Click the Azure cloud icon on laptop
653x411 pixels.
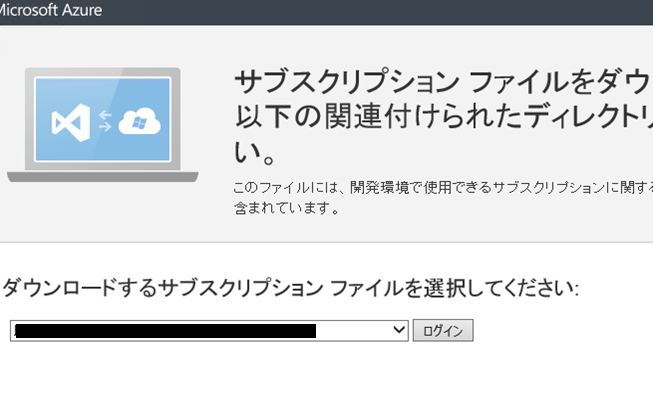(x=140, y=121)
